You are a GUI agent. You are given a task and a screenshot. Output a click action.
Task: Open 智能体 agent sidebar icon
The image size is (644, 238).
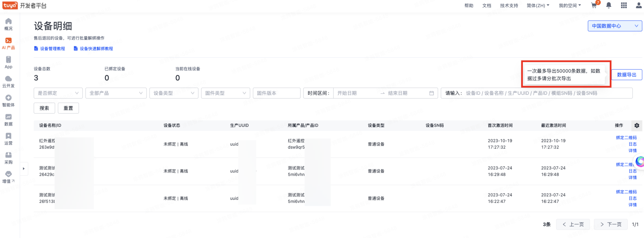[x=8, y=101]
